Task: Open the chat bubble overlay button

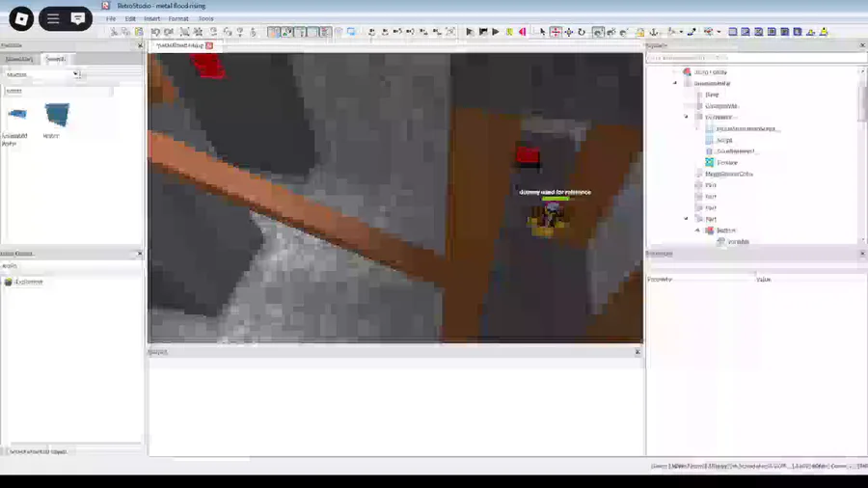Action: 78,19
